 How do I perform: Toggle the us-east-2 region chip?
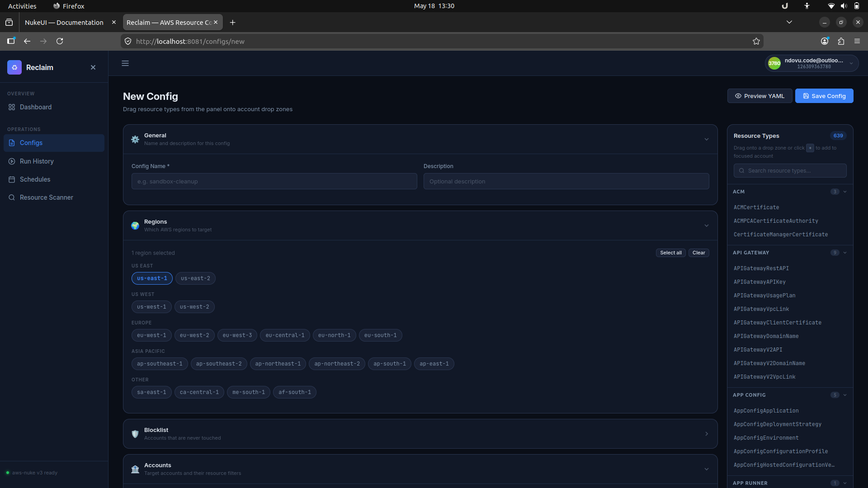point(195,278)
